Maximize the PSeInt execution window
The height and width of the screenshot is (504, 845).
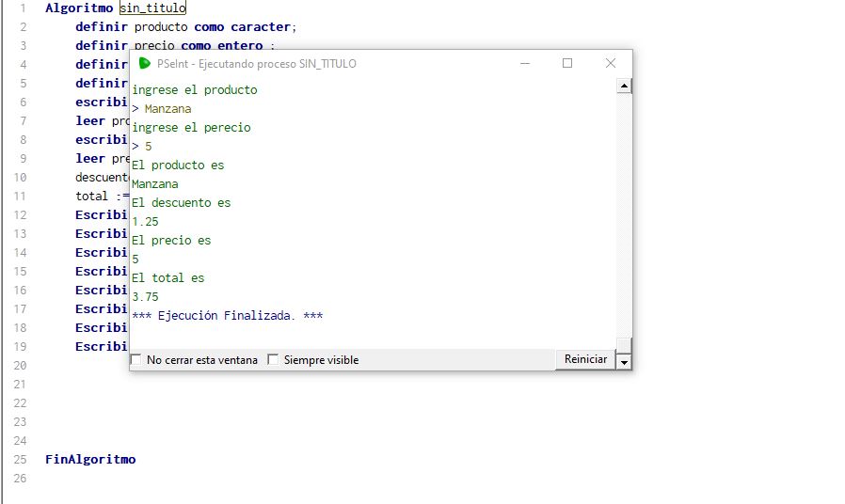pos(567,63)
